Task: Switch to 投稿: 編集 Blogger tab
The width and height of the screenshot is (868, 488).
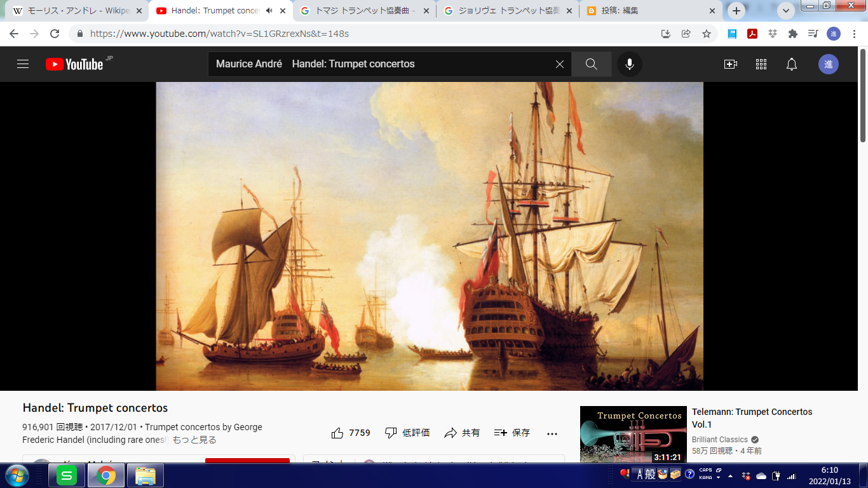Action: coord(651,11)
